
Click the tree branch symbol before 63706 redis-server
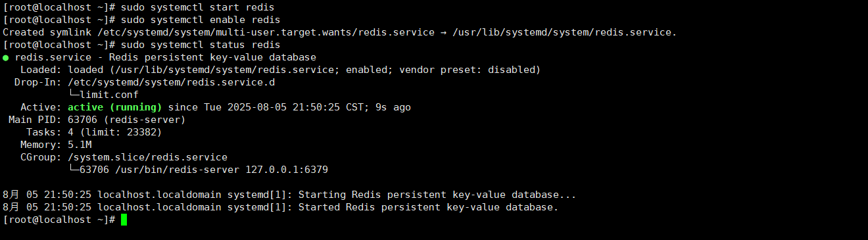coord(74,170)
